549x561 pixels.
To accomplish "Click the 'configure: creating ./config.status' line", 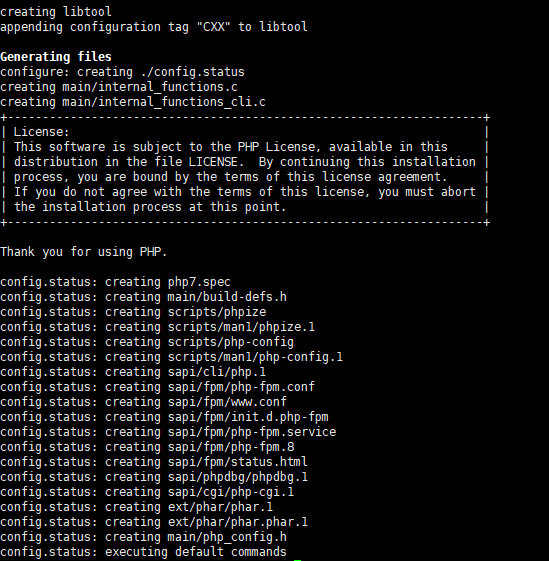I will [x=122, y=72].
